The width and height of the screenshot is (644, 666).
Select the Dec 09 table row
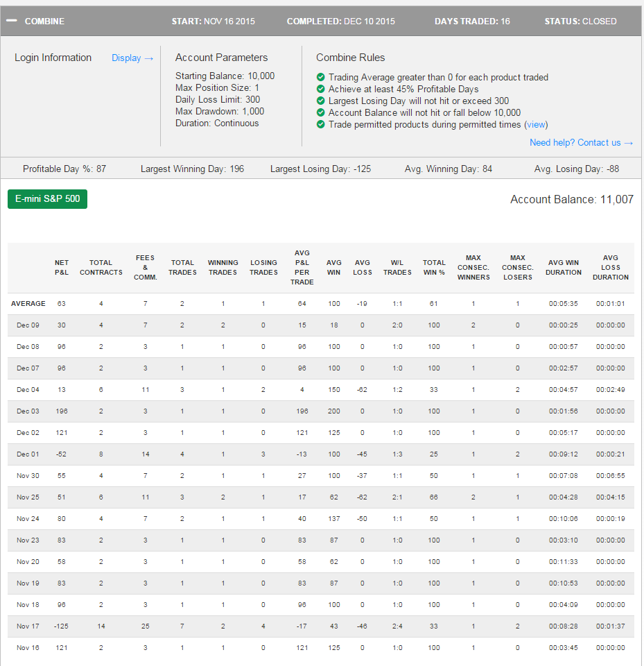coord(321,325)
